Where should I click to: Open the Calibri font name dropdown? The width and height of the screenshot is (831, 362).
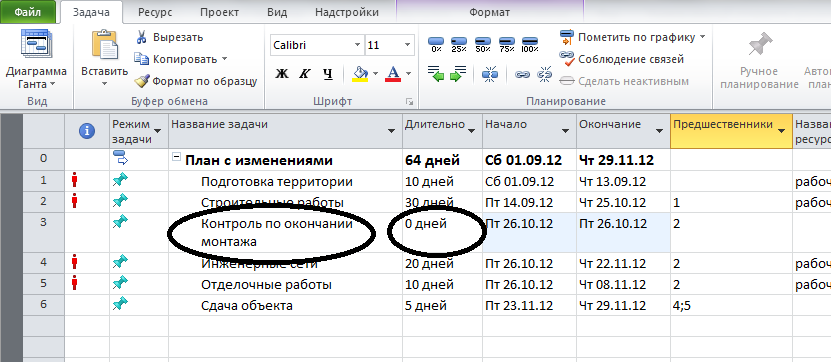(358, 45)
